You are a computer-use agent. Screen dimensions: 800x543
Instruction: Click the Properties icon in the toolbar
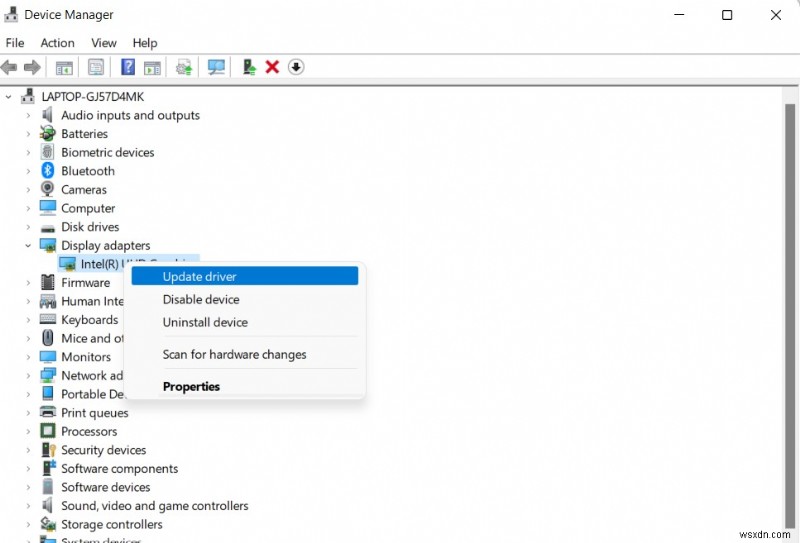(96, 67)
